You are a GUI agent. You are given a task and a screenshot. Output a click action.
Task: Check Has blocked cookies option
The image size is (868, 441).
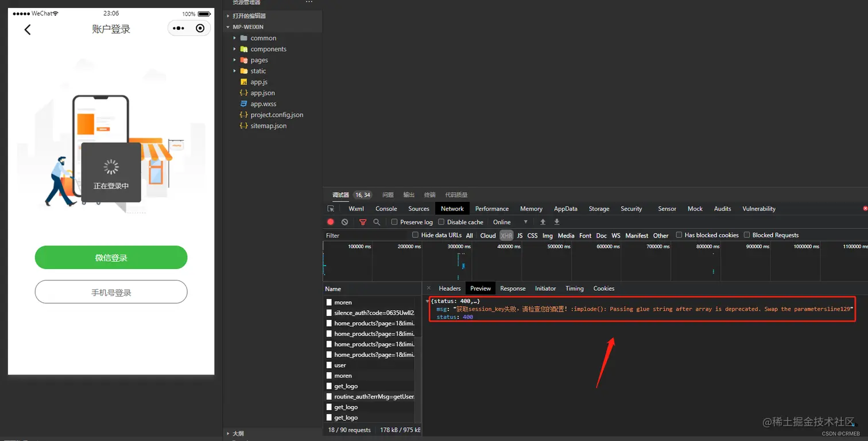pyautogui.click(x=679, y=235)
